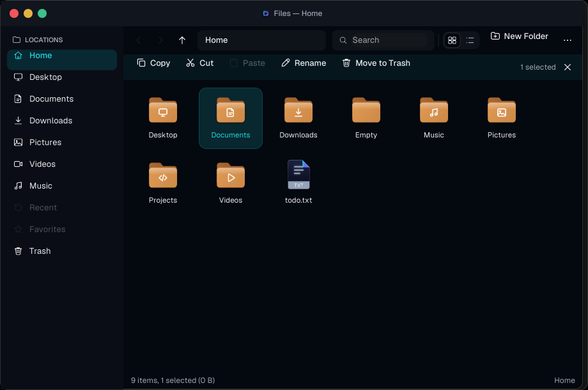The width and height of the screenshot is (588, 390).
Task: Copy the selected item
Action: pos(154,63)
